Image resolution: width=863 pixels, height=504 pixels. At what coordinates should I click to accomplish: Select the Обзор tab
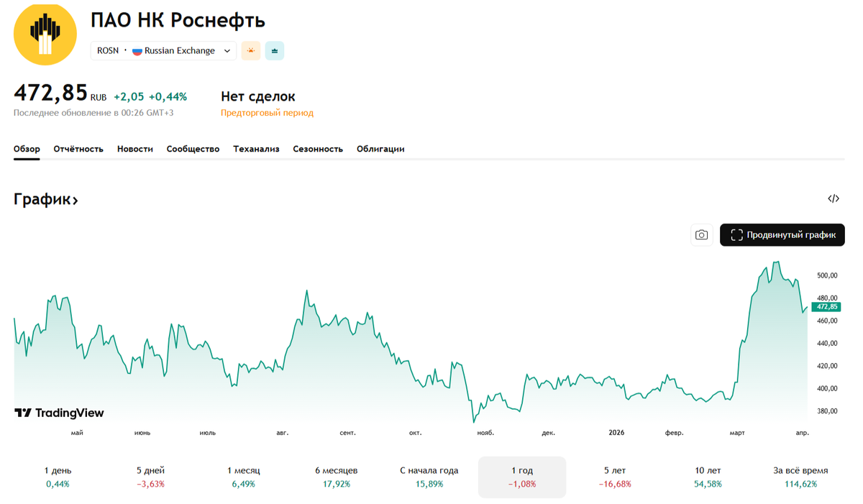pyautogui.click(x=27, y=149)
